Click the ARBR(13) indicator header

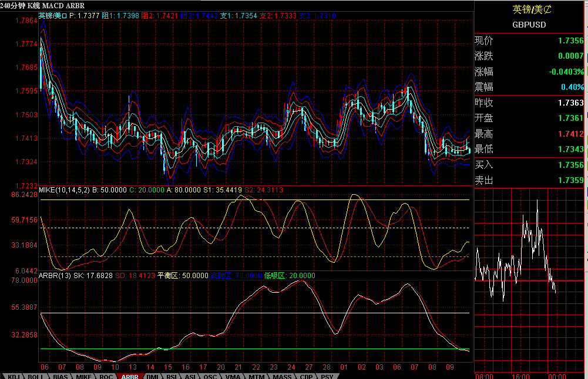[x=55, y=276]
